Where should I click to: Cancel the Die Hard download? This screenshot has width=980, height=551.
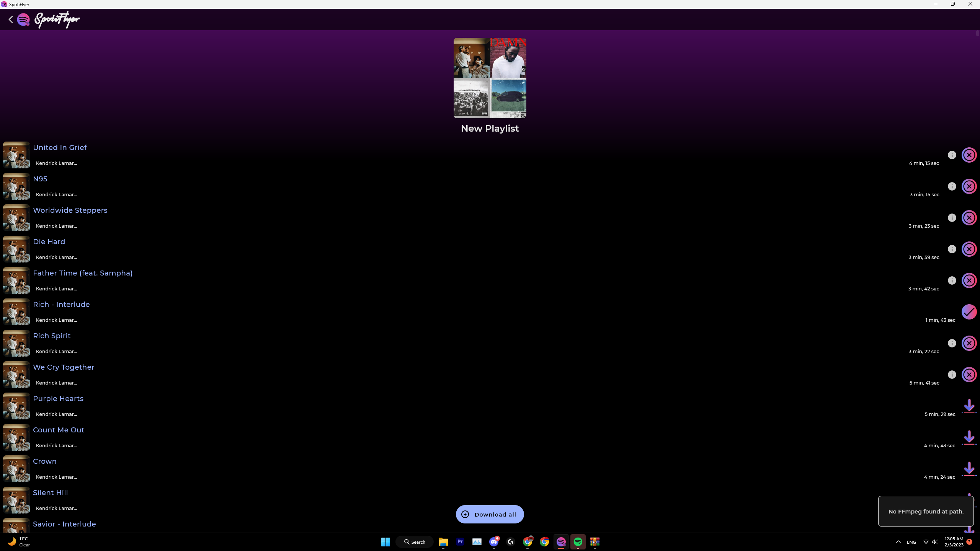[x=969, y=249]
